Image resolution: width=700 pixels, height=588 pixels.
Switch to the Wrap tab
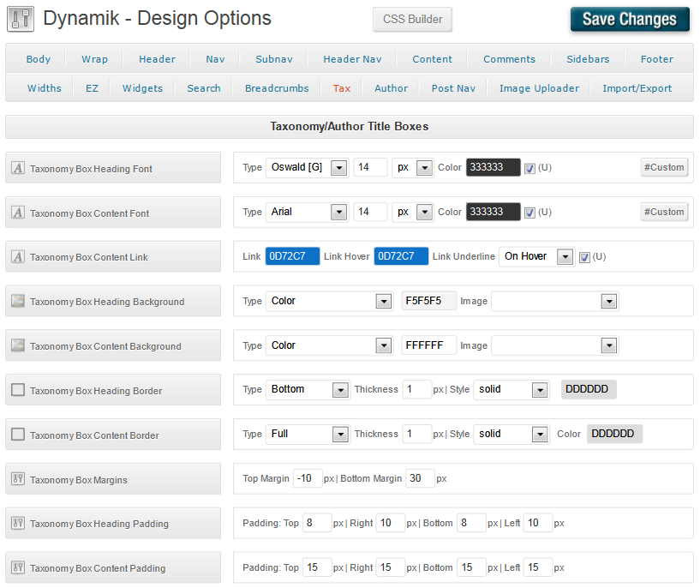point(94,59)
